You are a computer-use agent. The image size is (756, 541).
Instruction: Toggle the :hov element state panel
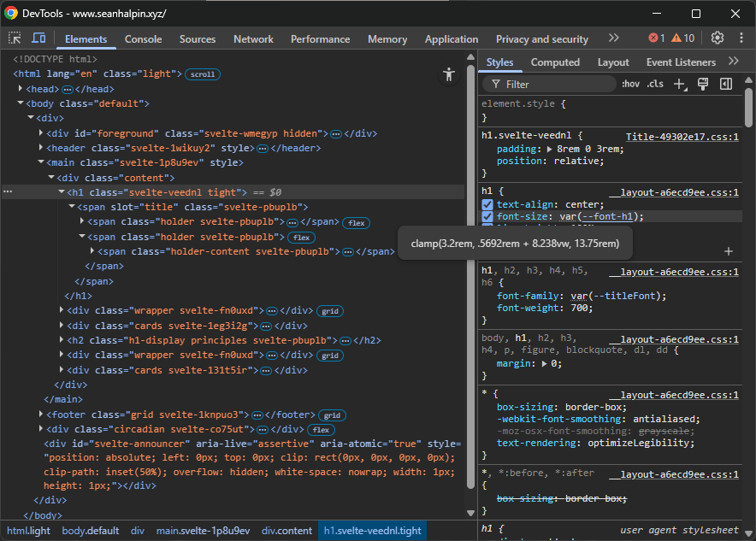630,84
